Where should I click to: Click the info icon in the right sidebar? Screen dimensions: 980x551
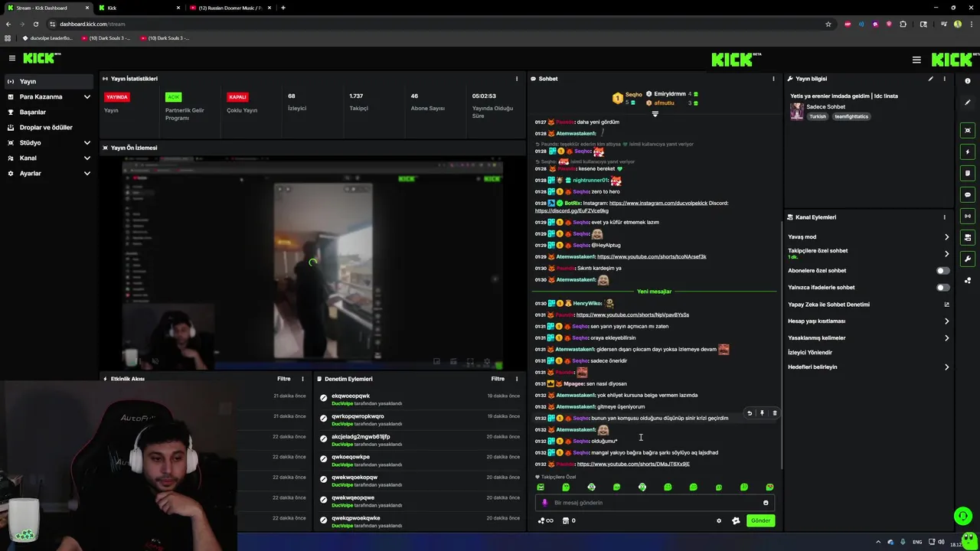tap(968, 80)
